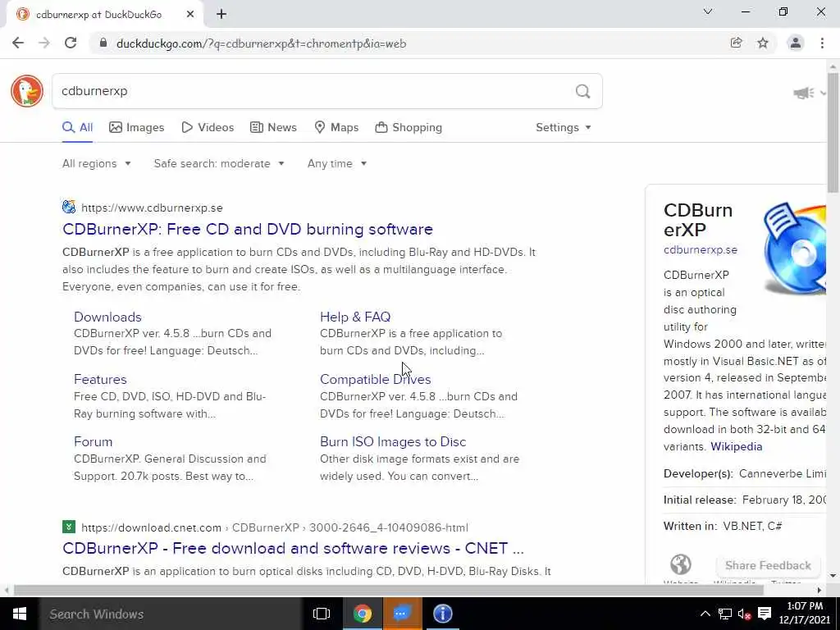Bookmark this page with the star icon

coord(763,43)
